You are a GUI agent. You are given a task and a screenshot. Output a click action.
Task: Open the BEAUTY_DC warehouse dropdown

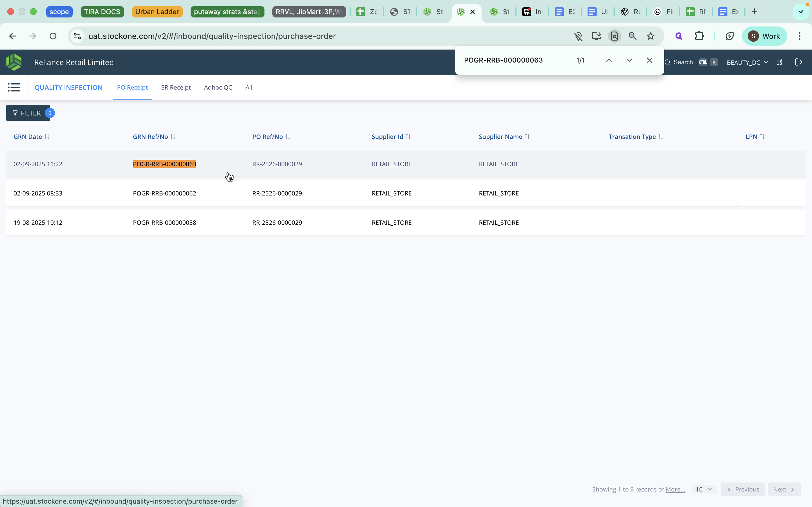pos(747,62)
